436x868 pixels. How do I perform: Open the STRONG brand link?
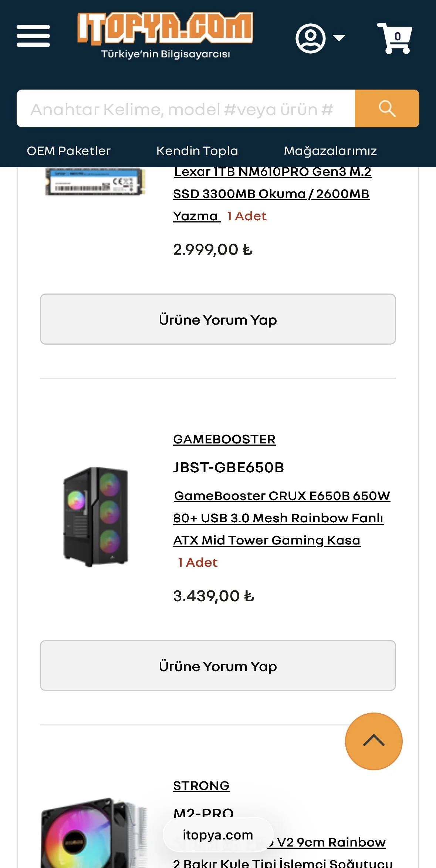pyautogui.click(x=201, y=785)
